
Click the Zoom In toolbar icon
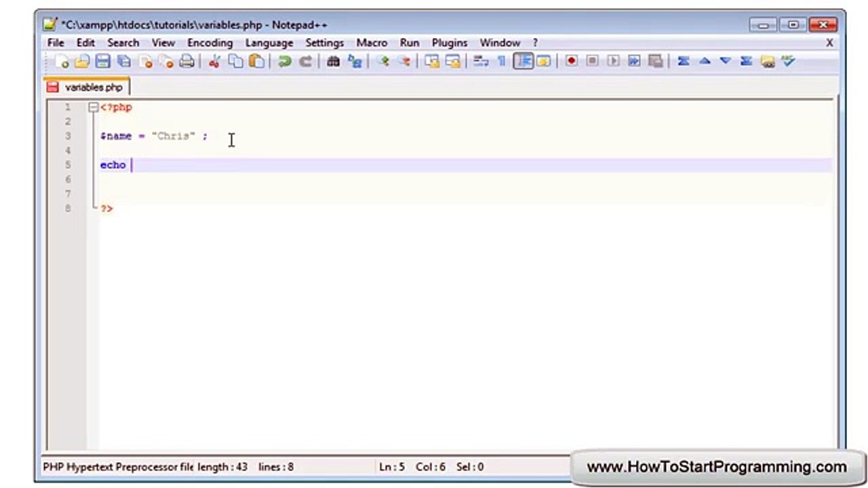[x=384, y=62]
